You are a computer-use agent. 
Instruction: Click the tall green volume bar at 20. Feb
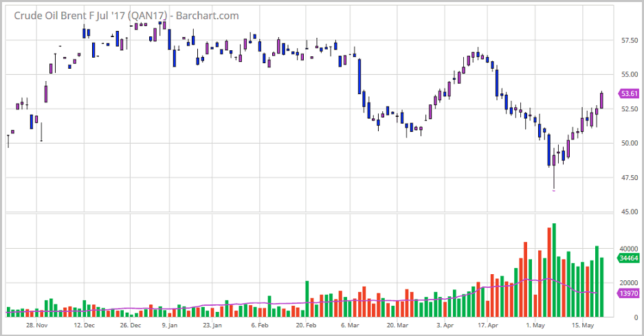[307, 299]
